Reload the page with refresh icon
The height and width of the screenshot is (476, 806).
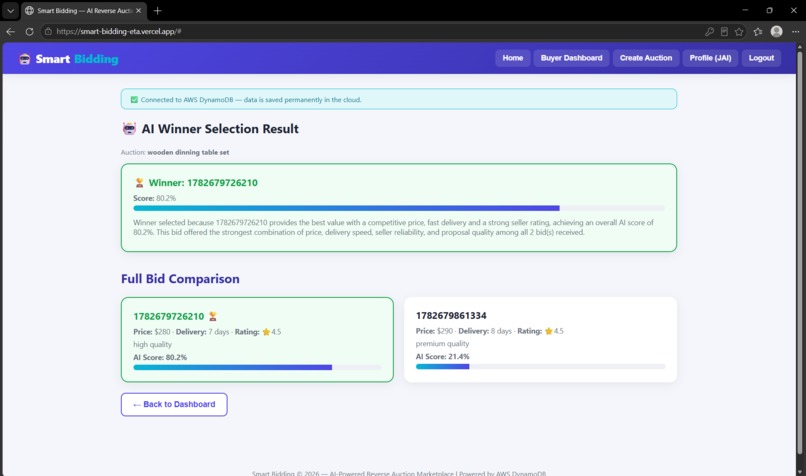[x=29, y=31]
